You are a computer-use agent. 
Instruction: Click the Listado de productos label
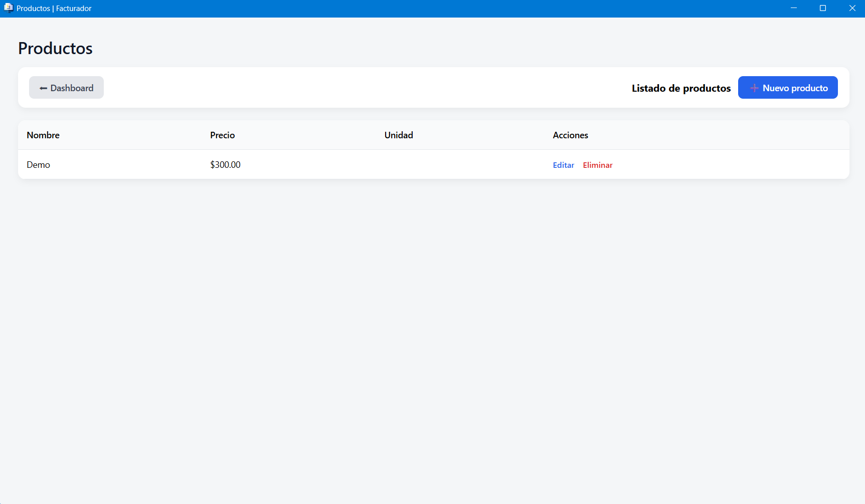pyautogui.click(x=681, y=88)
